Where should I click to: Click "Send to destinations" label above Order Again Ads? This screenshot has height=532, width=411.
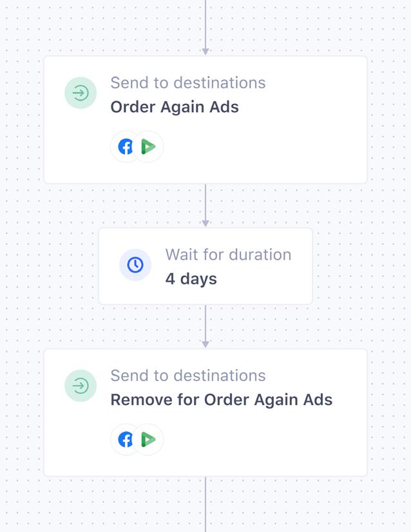(187, 83)
